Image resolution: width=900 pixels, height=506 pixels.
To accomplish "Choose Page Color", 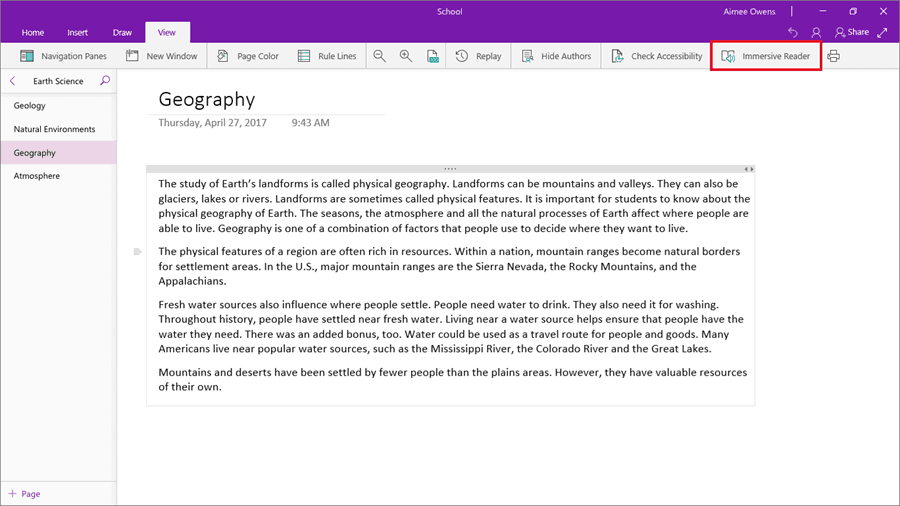I will [x=247, y=56].
